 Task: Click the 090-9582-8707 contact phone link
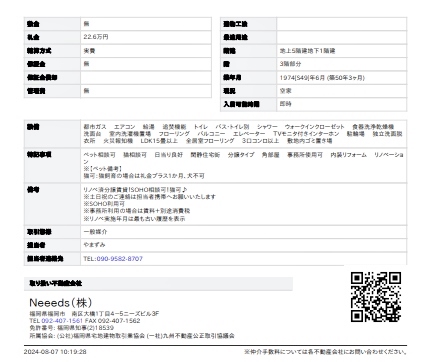[120, 259]
